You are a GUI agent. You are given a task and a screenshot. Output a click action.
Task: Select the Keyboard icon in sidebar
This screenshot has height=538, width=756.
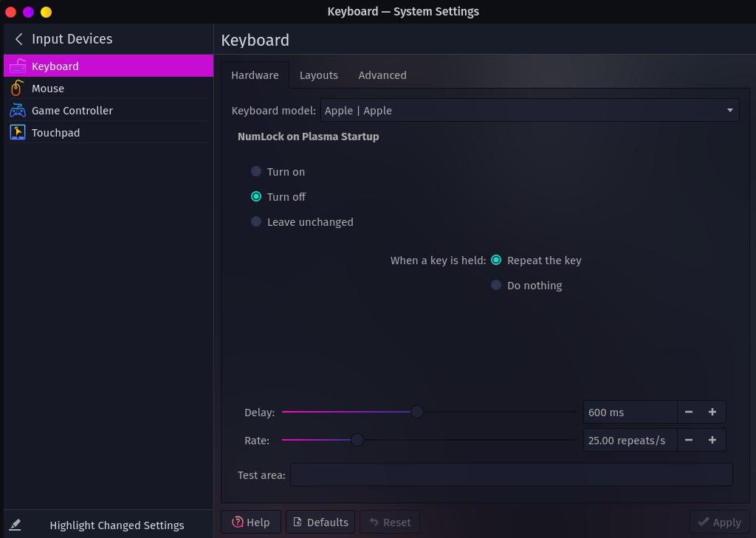point(18,66)
